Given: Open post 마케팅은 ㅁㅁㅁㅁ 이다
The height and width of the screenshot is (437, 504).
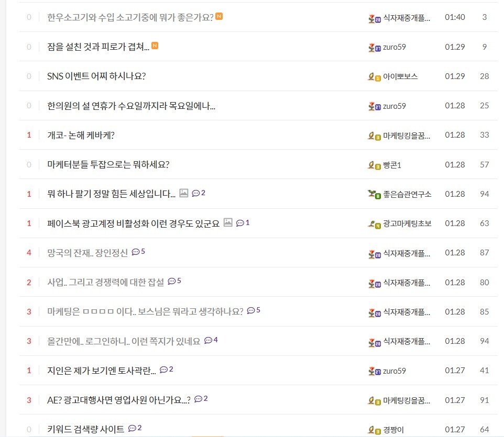Looking at the screenshot, I should (145, 311).
